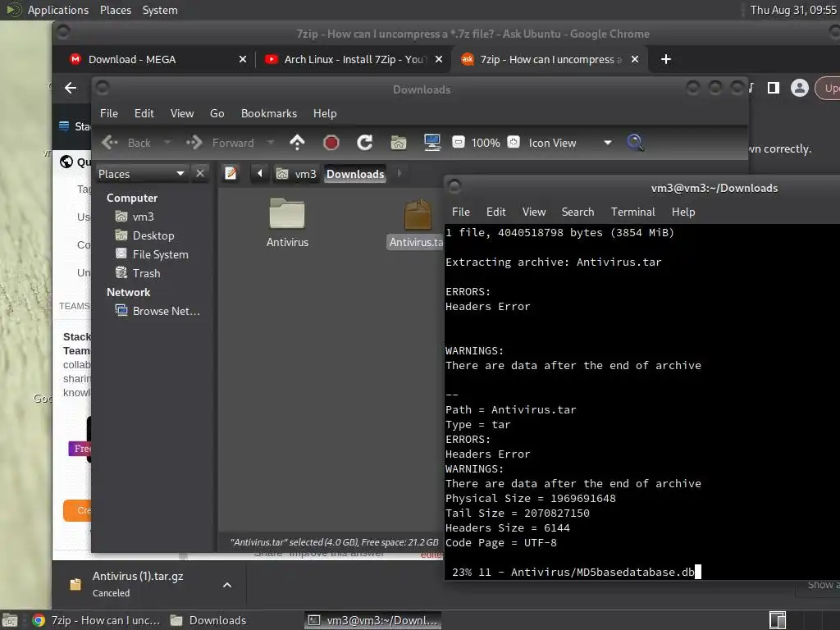Open Applications menu in top panel
The height and width of the screenshot is (630, 840).
point(58,10)
